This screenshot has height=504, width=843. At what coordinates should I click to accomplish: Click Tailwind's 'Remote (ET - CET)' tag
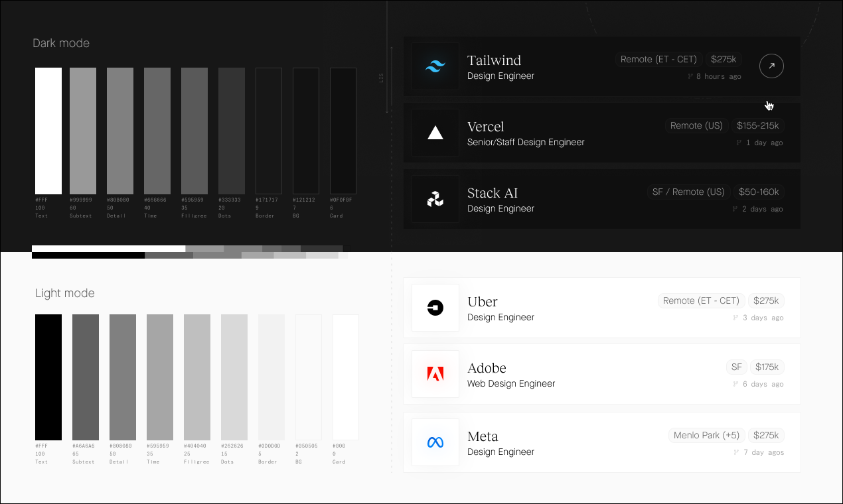[x=658, y=59]
